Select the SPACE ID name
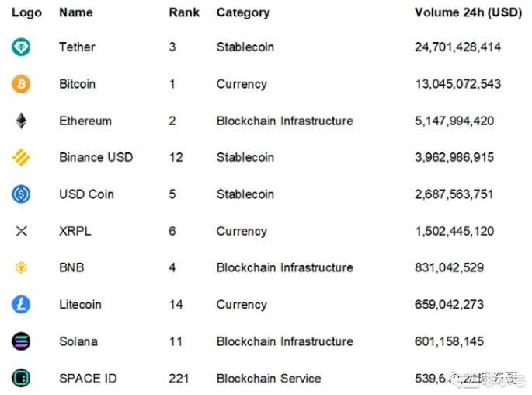 (x=88, y=379)
